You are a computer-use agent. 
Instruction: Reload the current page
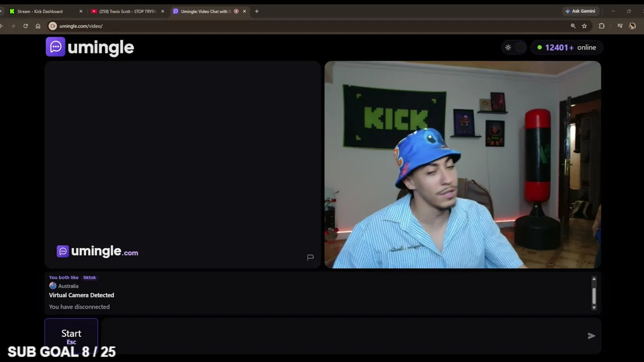tap(25, 26)
